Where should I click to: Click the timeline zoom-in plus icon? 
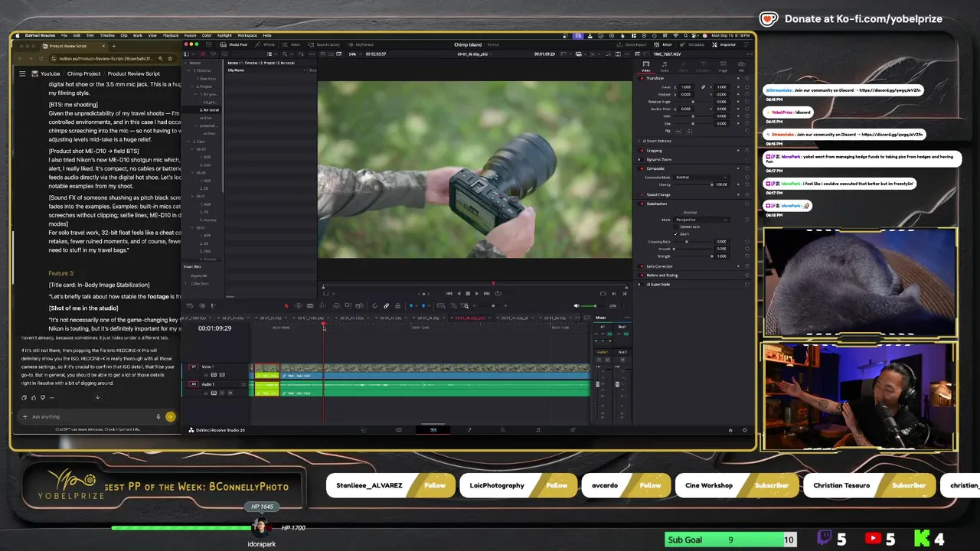(505, 306)
